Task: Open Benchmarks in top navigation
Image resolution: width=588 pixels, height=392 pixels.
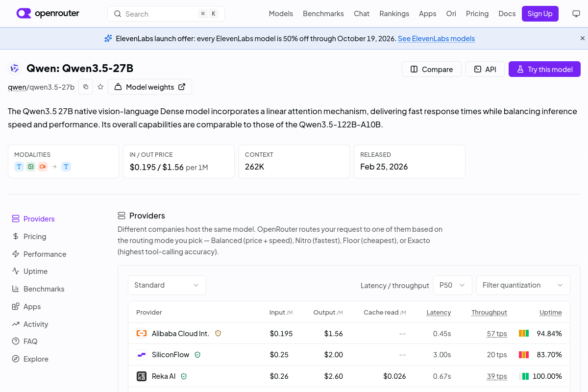Action: [x=323, y=14]
